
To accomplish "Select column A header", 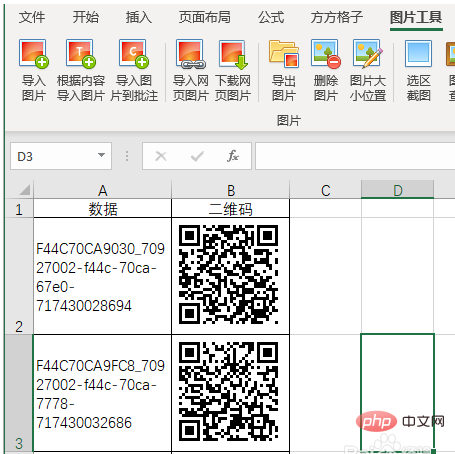I will (102, 190).
